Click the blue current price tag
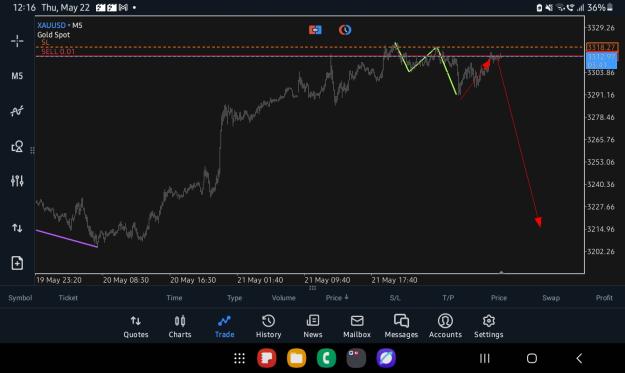The image size is (625, 373). 602,61
